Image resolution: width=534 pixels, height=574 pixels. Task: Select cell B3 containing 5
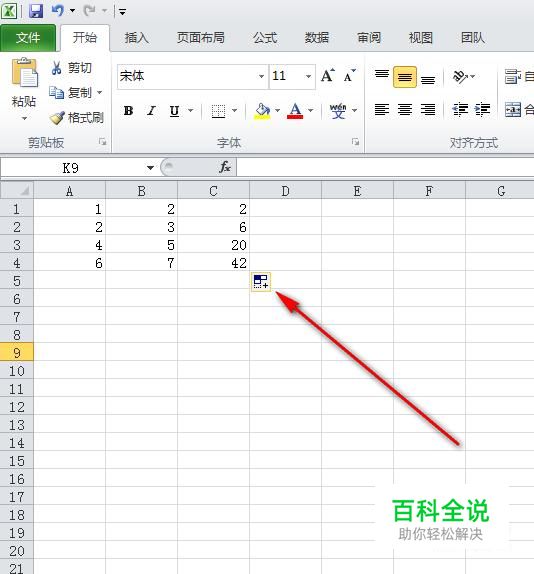pyautogui.click(x=142, y=245)
